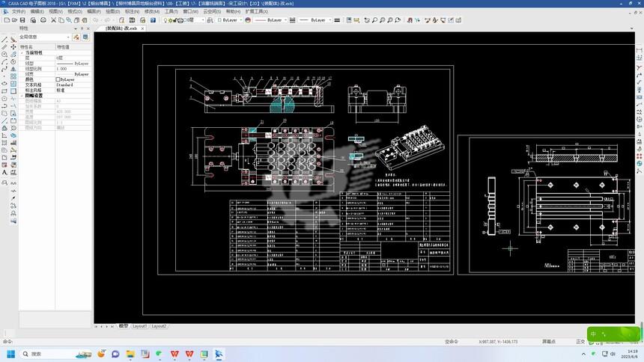Open the 全局信息 dropdown in properties panel
This screenshot has width=644, height=362.
tap(44, 37)
